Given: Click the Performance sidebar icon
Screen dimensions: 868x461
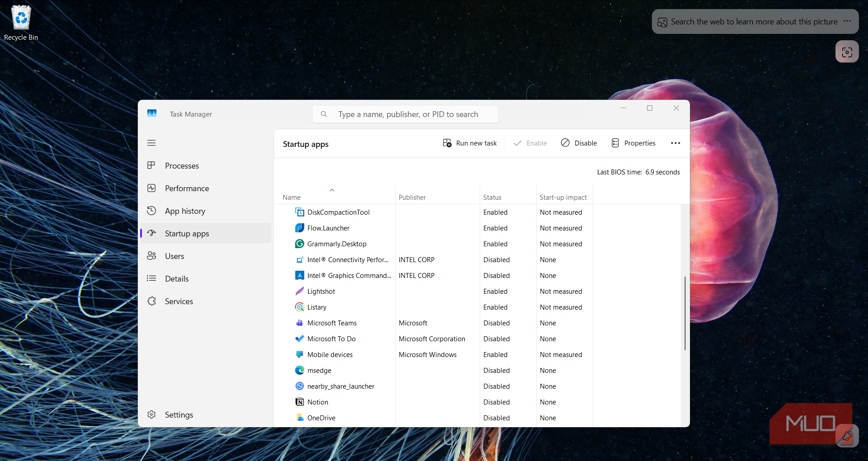Looking at the screenshot, I should 151,188.
